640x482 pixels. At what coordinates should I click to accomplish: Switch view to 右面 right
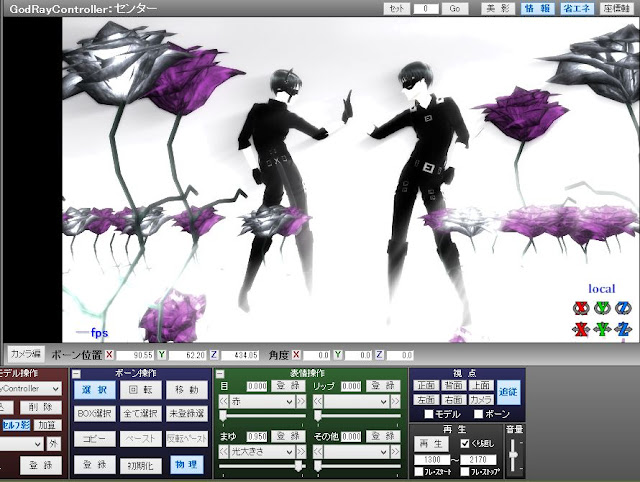[453, 400]
